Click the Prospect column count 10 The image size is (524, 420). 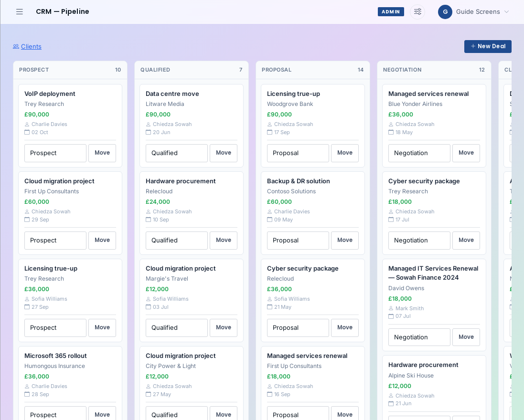tap(118, 70)
